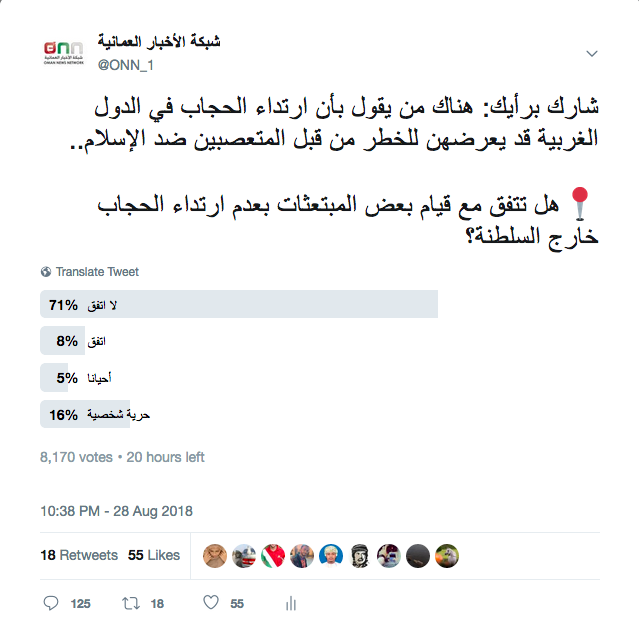
Task: Open the @ONN_1 handle link
Action: [125, 64]
